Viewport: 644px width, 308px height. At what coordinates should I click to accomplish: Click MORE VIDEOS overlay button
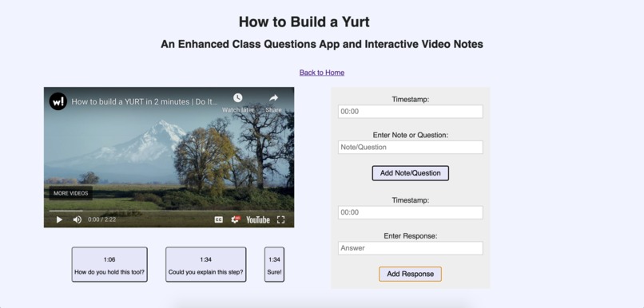[70, 193]
